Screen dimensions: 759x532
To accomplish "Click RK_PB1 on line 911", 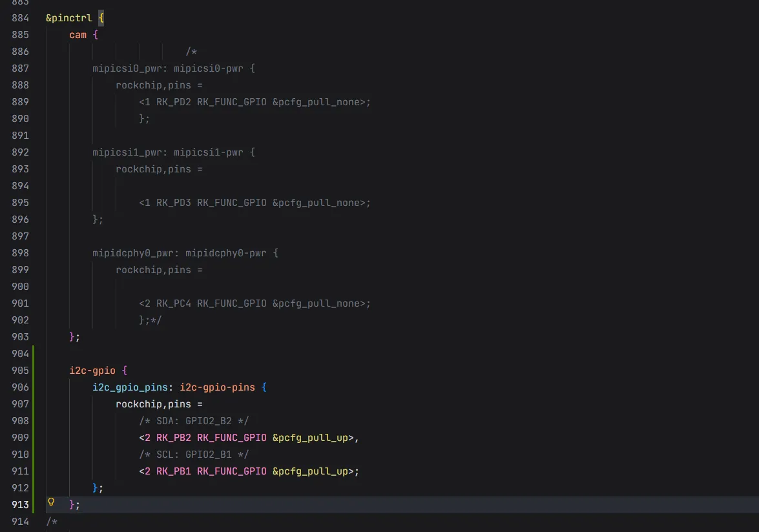I will 173,471.
